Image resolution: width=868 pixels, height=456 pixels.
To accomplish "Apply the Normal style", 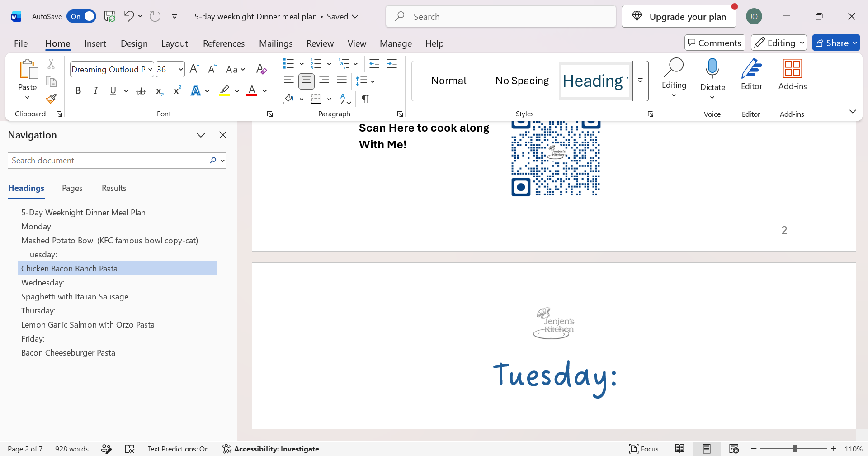I will click(x=449, y=81).
